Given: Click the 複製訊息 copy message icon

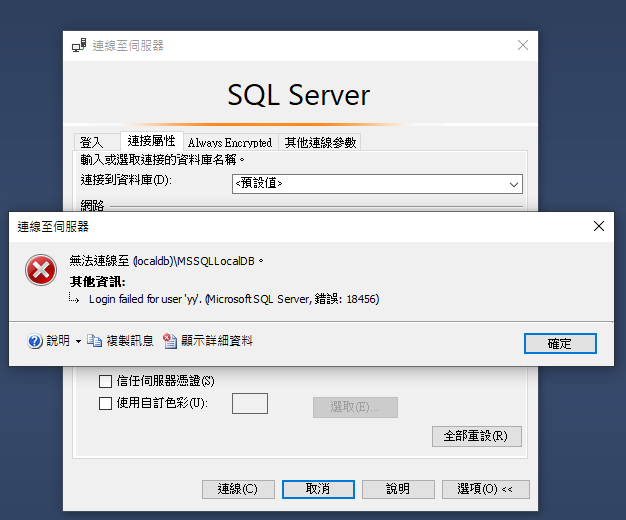Looking at the screenshot, I should [x=95, y=341].
